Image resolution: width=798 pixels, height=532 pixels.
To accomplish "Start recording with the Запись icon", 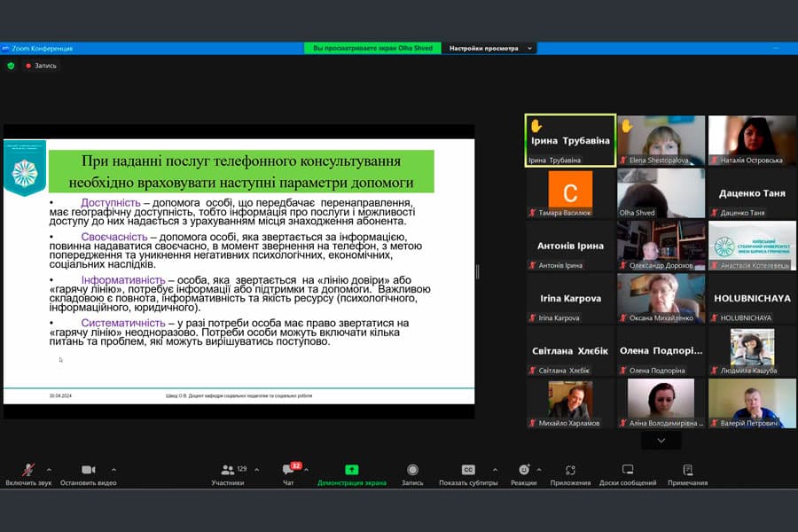I will 412,470.
